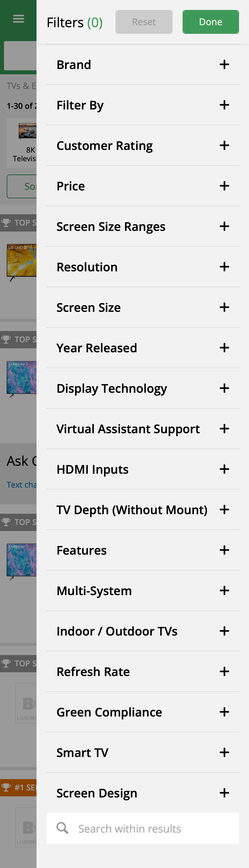Click the Text chat link
This screenshot has height=868, width=249.
pyautogui.click(x=20, y=484)
